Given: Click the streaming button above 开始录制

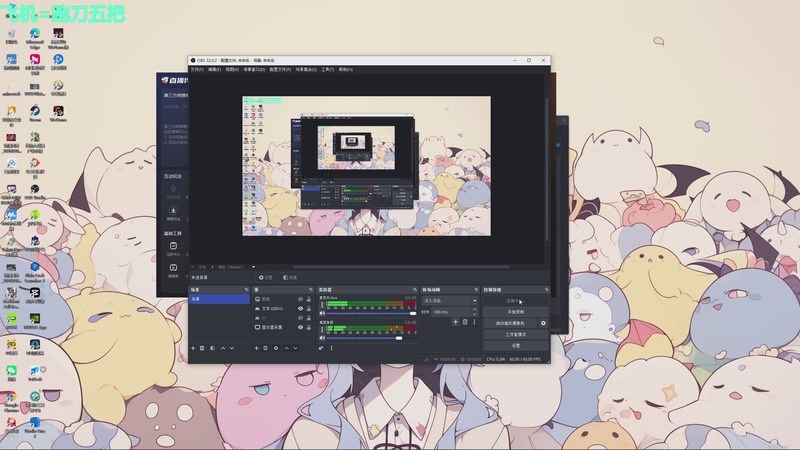Looking at the screenshot, I should coord(516,301).
